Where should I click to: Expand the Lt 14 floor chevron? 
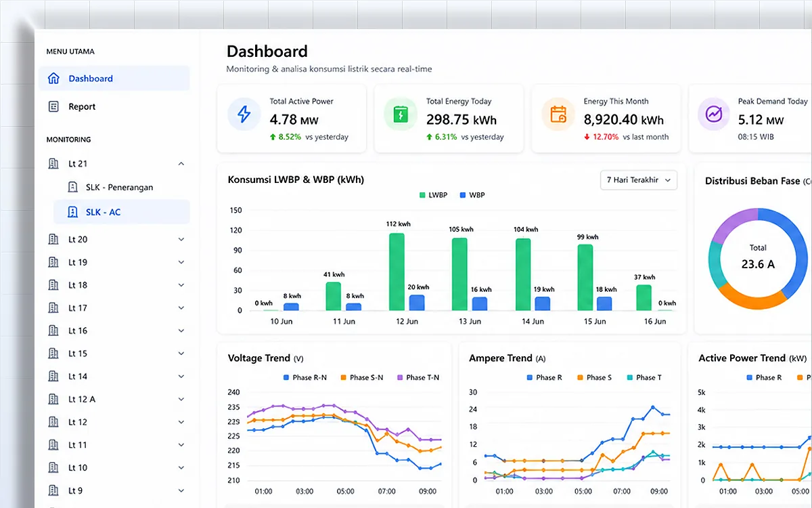coord(181,377)
